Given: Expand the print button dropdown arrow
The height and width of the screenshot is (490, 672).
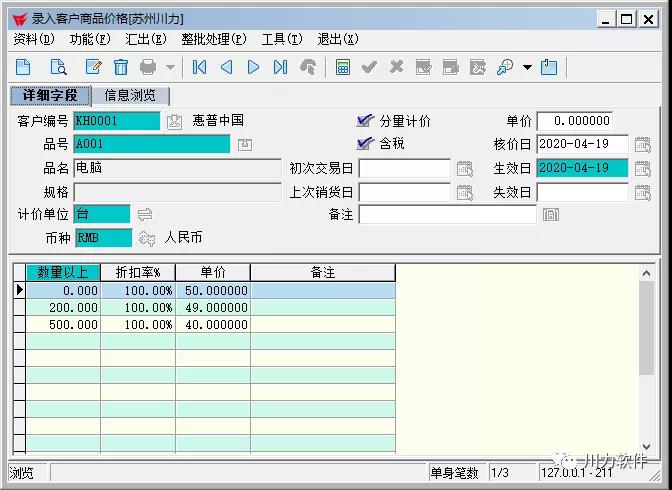Looking at the screenshot, I should (170, 67).
